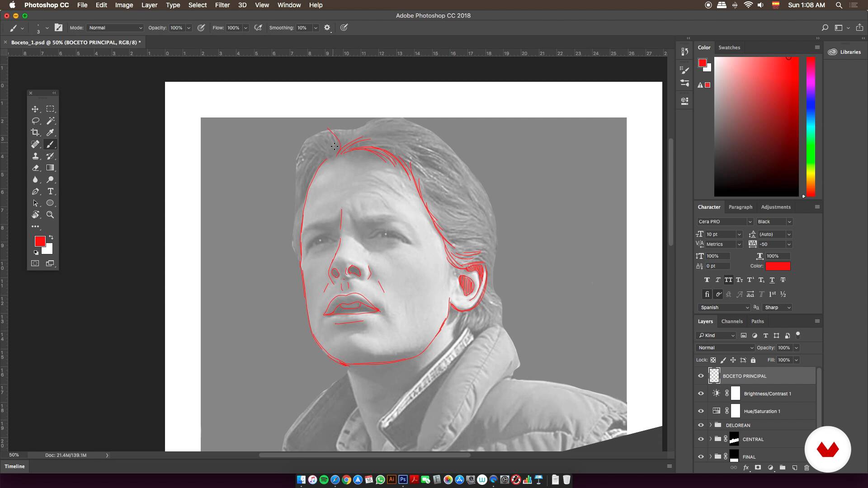Select the Zoom tool
The height and width of the screenshot is (488, 868).
pyautogui.click(x=50, y=215)
